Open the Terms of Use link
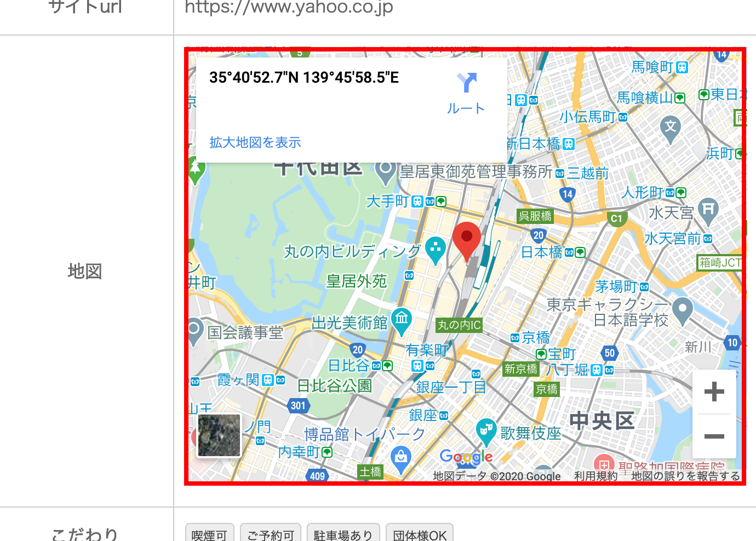The width and height of the screenshot is (756, 541). point(596,476)
